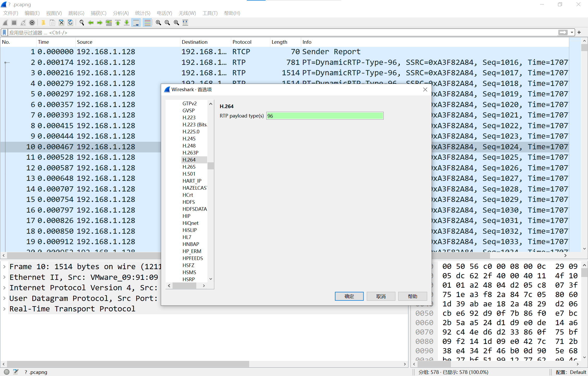Cancel preferences with 取消 button
Viewport: 588px width, 376px height.
381,296
